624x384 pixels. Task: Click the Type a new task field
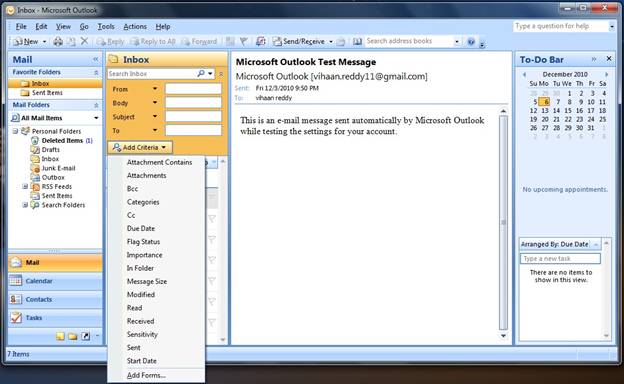[x=560, y=259]
